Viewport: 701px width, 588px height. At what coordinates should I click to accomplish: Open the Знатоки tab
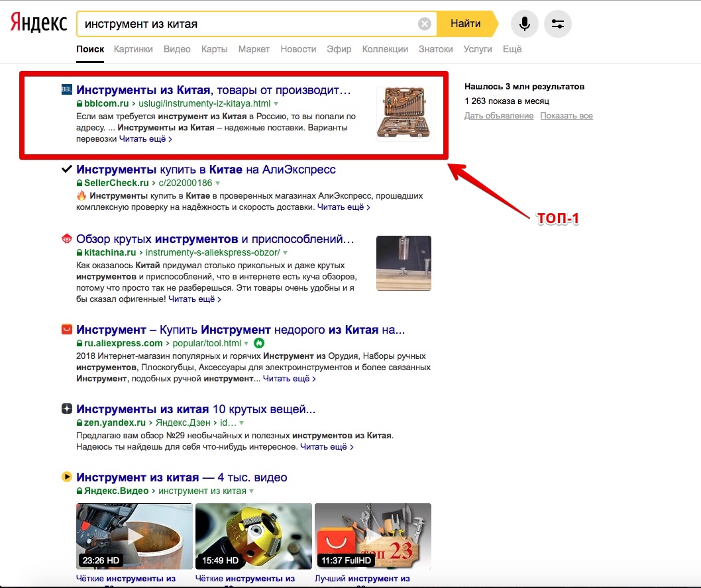[x=435, y=49]
